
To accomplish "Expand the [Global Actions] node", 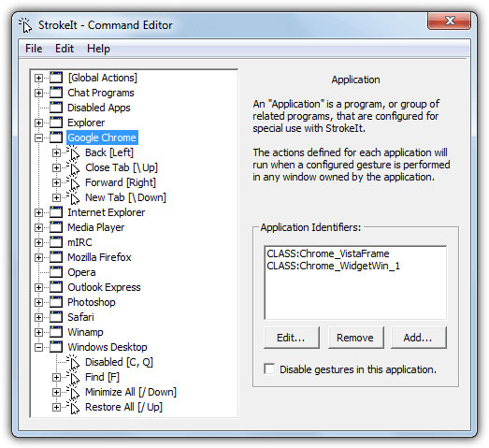I will pyautogui.click(x=38, y=78).
